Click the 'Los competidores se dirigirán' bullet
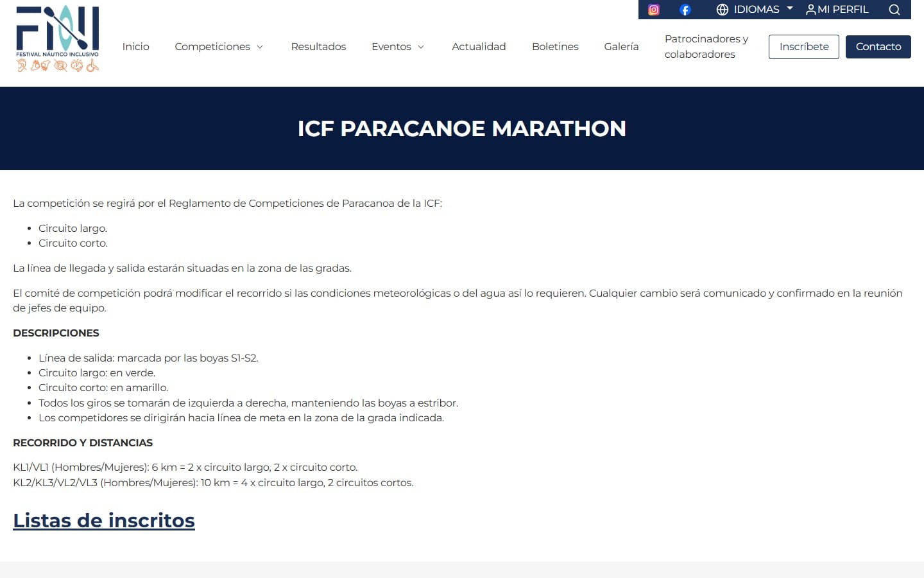The width and height of the screenshot is (924, 578). point(241,417)
